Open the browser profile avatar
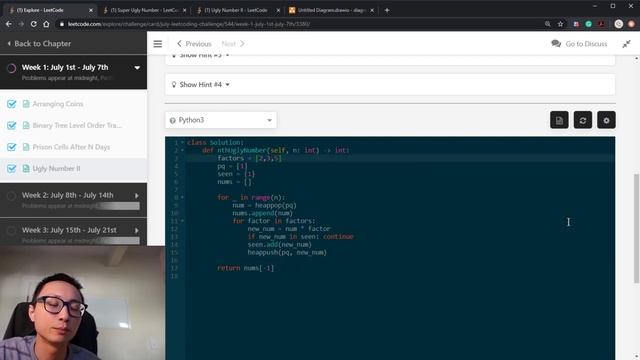This screenshot has width=640, height=360. [619, 24]
